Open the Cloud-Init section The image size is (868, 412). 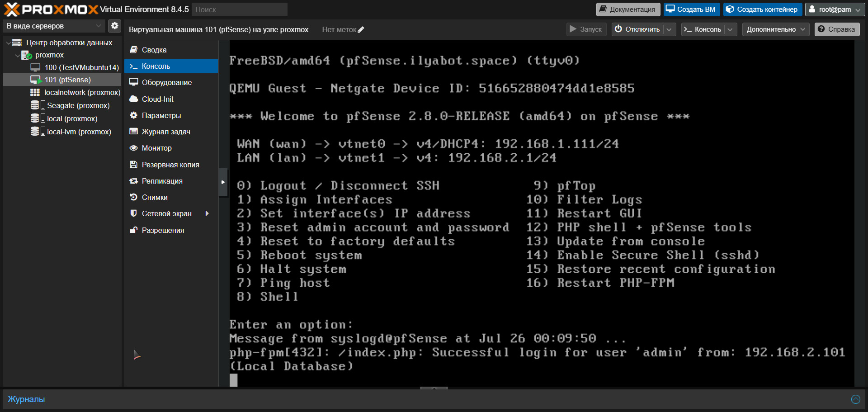pos(171,99)
